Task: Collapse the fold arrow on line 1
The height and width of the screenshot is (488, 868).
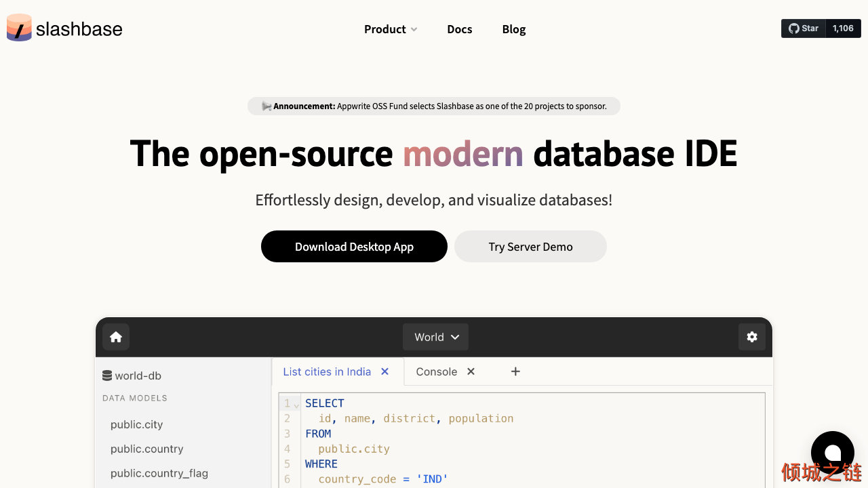Action: (296, 405)
